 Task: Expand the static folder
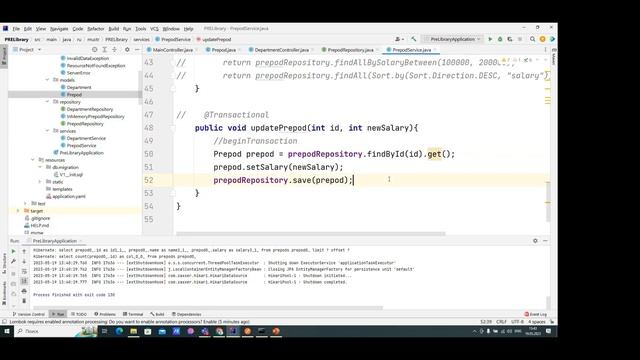40,182
